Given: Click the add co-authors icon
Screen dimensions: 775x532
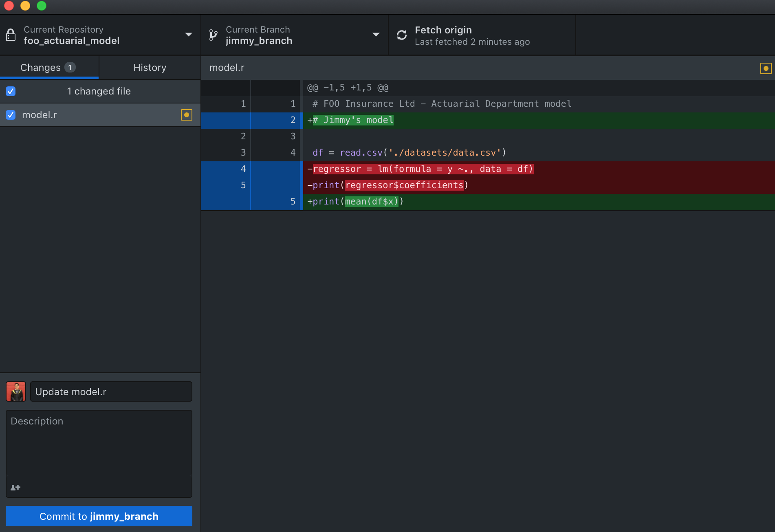Looking at the screenshot, I should click(x=15, y=488).
